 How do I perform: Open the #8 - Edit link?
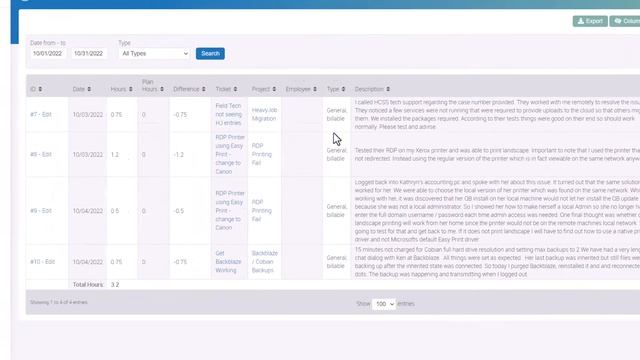coord(41,155)
